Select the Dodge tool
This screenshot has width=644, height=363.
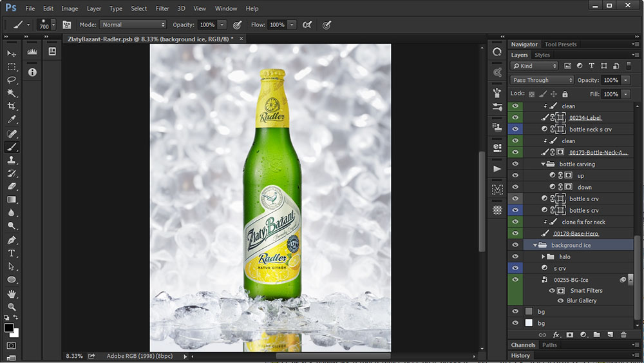coord(12,226)
